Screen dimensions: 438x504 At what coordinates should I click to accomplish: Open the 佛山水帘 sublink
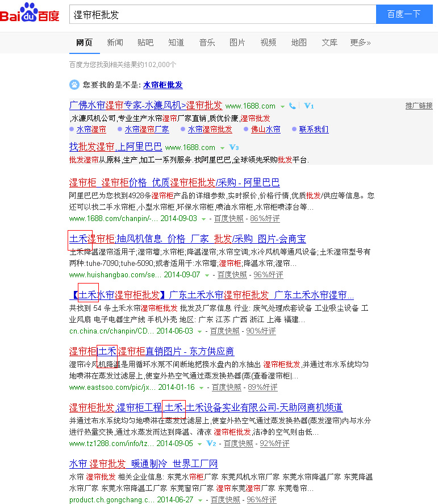pos(265,129)
